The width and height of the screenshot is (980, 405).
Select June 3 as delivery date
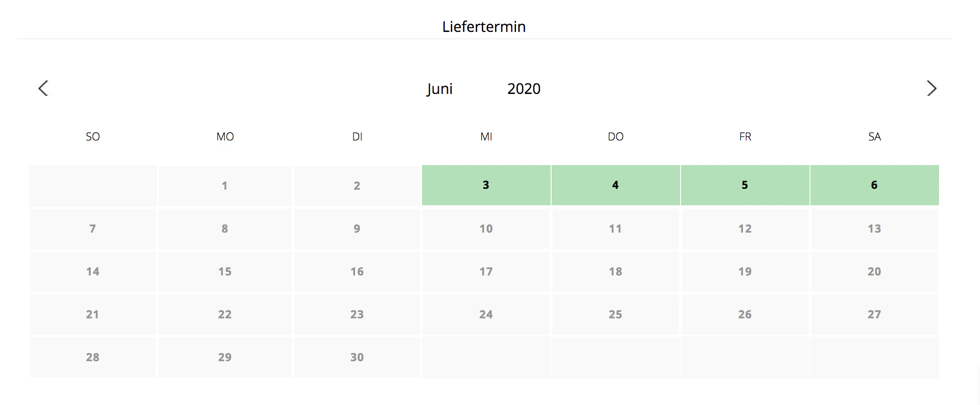pos(486,185)
